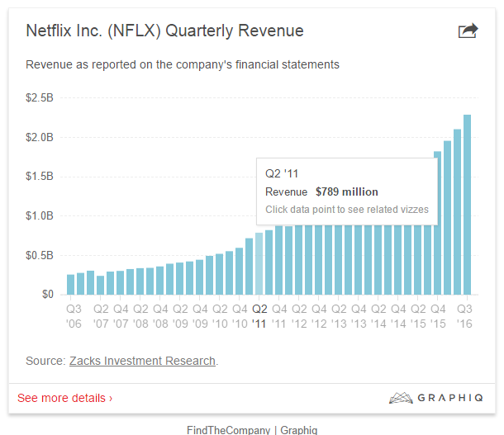504x435 pixels.
Task: Click the "Q2 '09" x-axis label
Action: coord(180,316)
